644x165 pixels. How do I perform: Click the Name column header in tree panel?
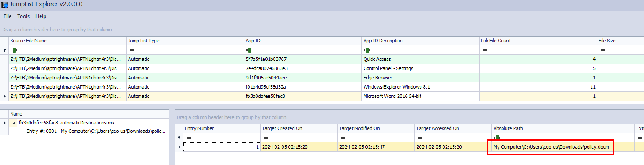point(88,114)
